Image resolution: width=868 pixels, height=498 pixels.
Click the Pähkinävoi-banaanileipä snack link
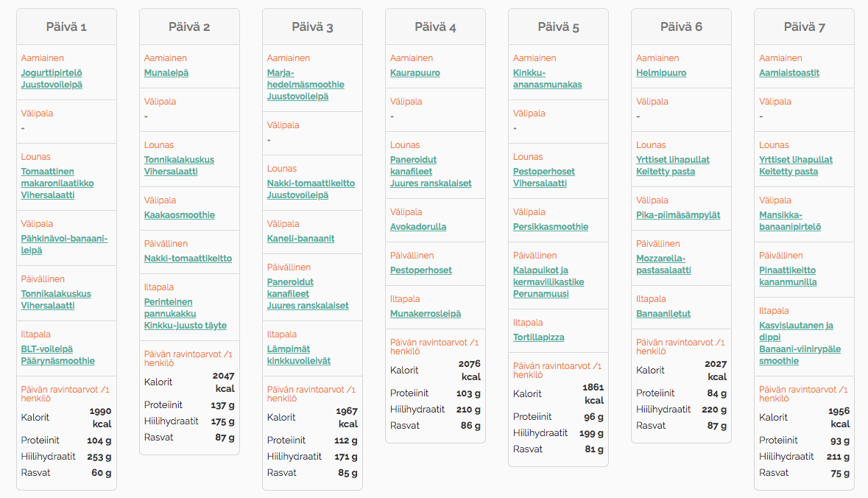(x=64, y=245)
